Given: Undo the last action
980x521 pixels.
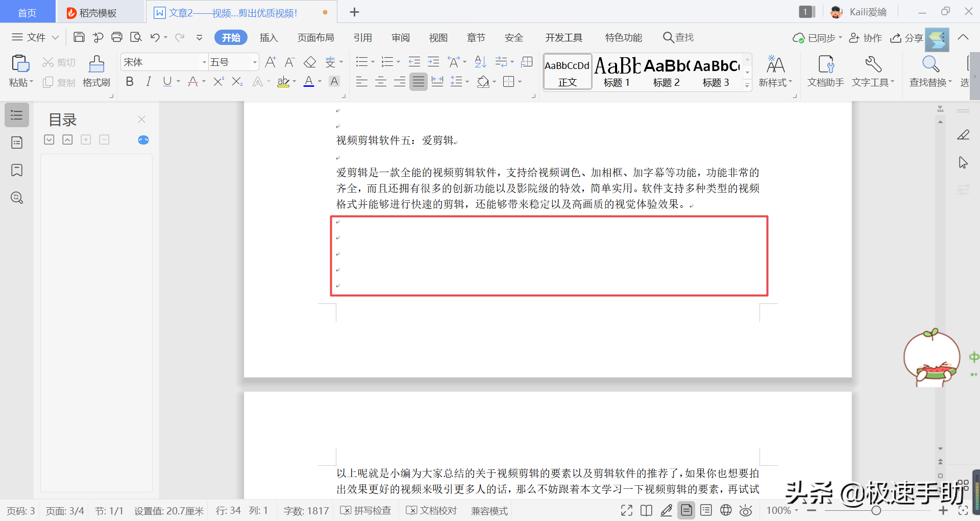Looking at the screenshot, I should (x=155, y=37).
